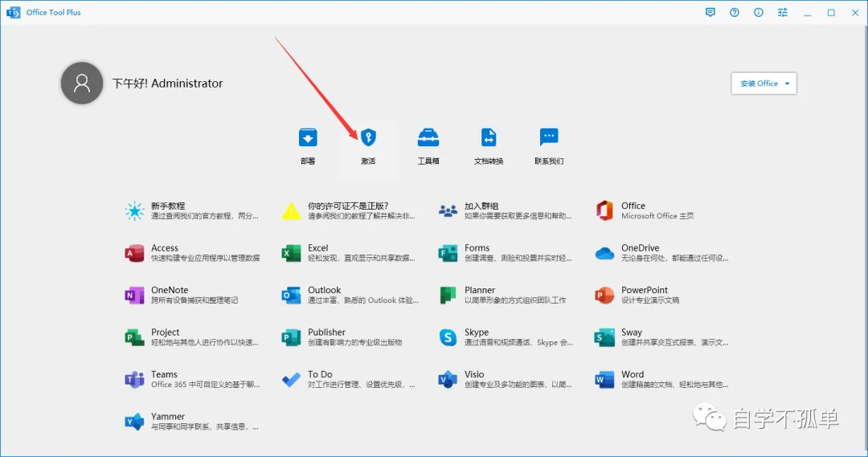
Task: Open the feedback message icon in title bar
Action: (710, 12)
